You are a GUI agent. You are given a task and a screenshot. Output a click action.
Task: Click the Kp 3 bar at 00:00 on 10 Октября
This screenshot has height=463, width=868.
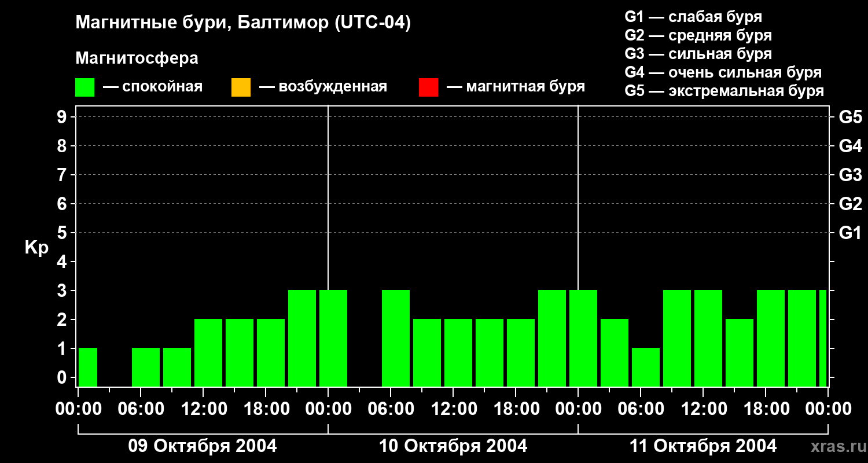(x=333, y=338)
